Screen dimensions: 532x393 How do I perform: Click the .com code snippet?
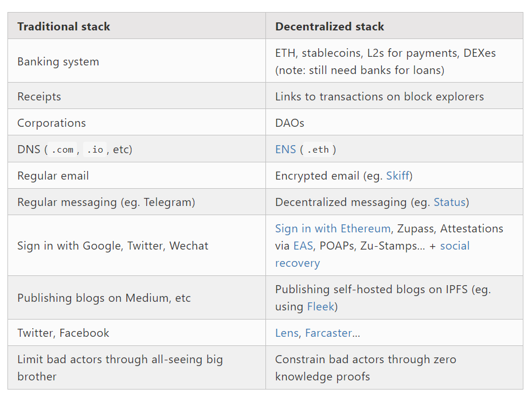[62, 150]
